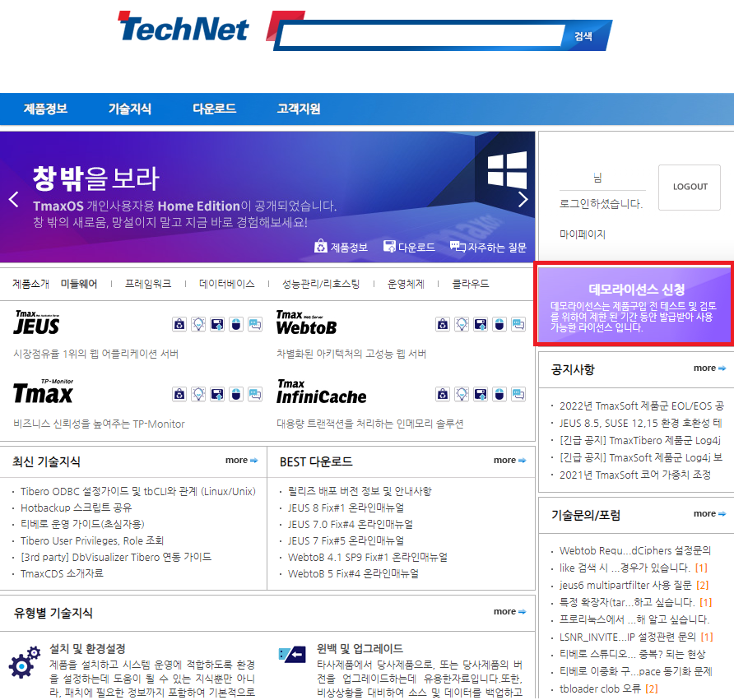
Task: Open more for BEST 다운로드
Action: 509,461
